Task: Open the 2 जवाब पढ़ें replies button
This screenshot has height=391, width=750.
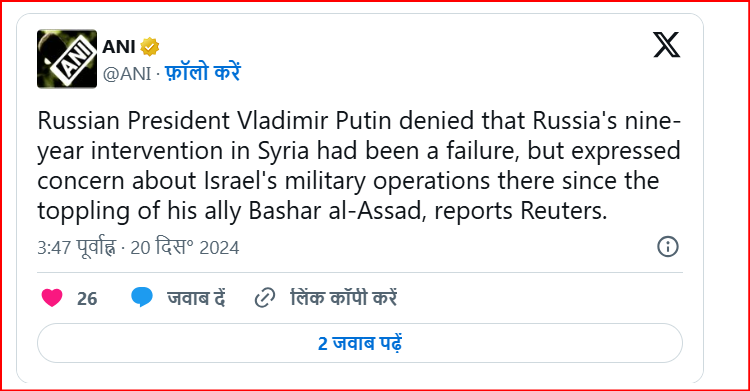Action: click(360, 343)
